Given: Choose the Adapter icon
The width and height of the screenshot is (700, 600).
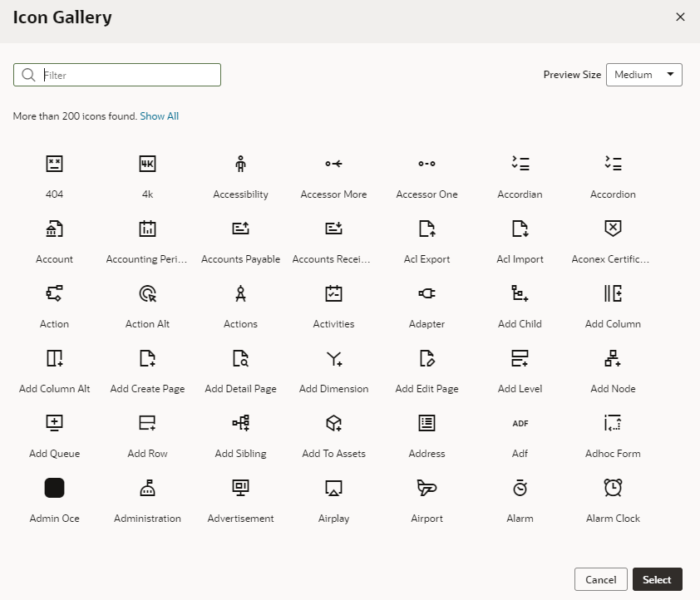Looking at the screenshot, I should tap(426, 293).
